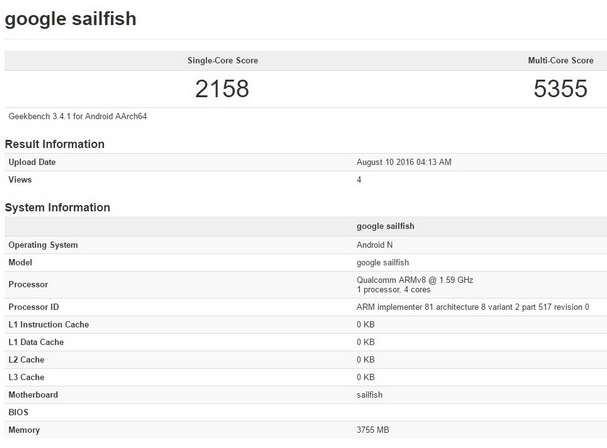607x448 pixels.
Task: Select the L2 Cache '0 KB' value
Action: tap(365, 360)
